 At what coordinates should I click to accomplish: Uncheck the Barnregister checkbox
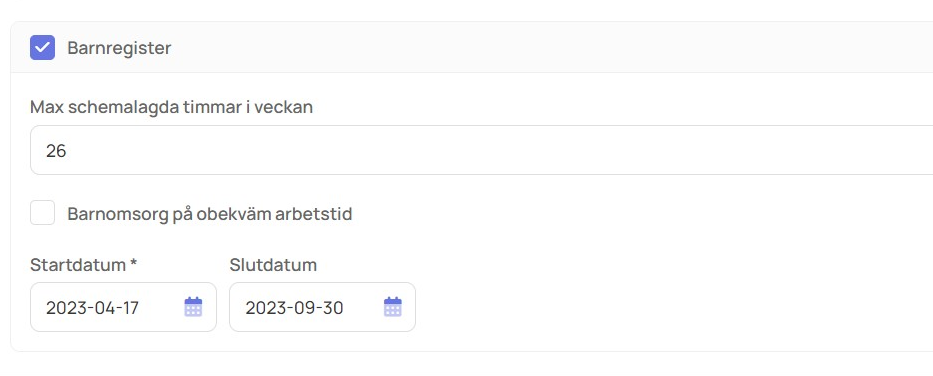[42, 48]
